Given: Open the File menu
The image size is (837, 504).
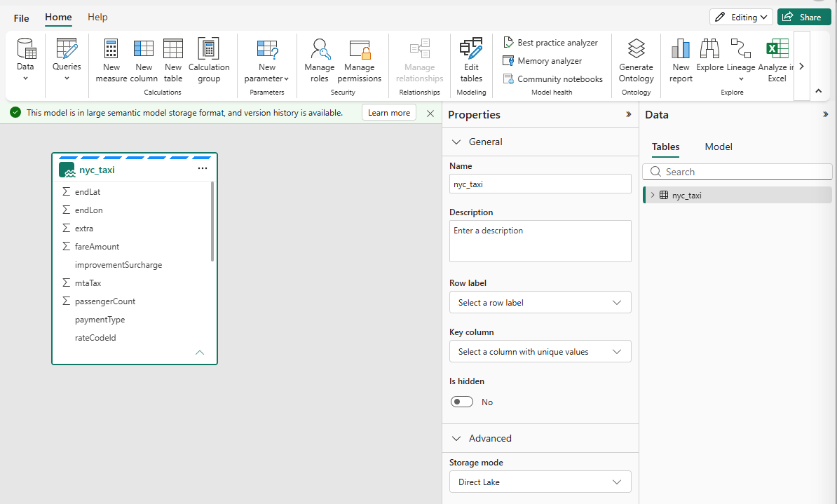Looking at the screenshot, I should [x=21, y=18].
